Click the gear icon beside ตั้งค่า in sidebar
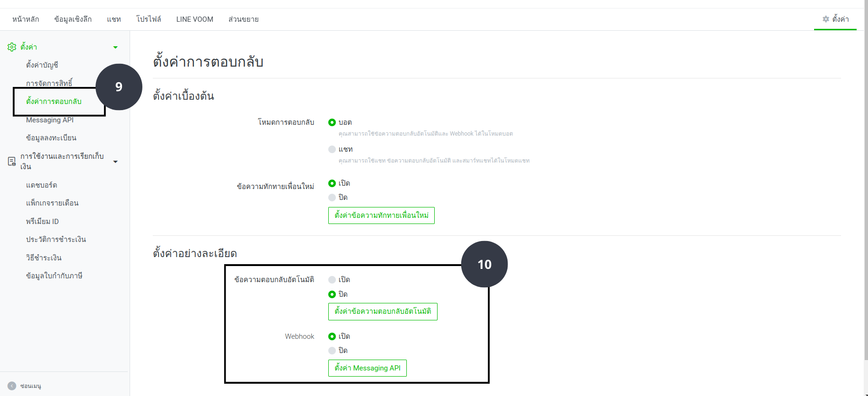The width and height of the screenshot is (868, 396). click(x=12, y=47)
